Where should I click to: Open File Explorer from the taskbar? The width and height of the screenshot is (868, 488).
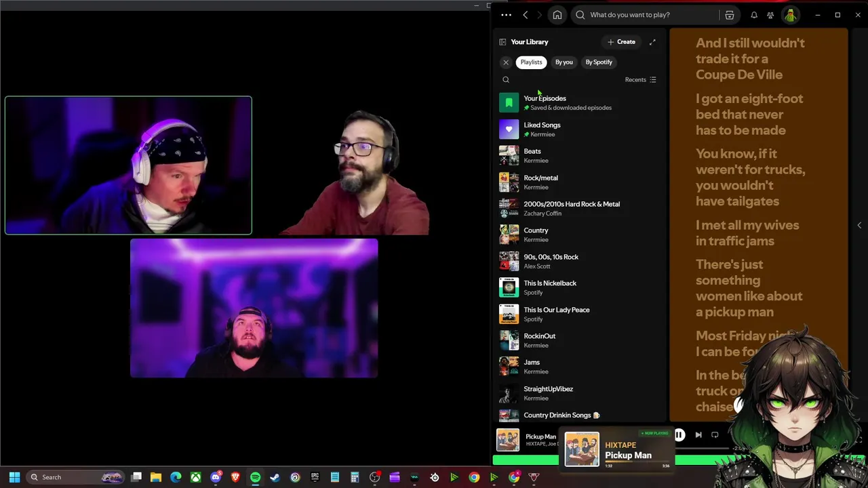click(156, 477)
